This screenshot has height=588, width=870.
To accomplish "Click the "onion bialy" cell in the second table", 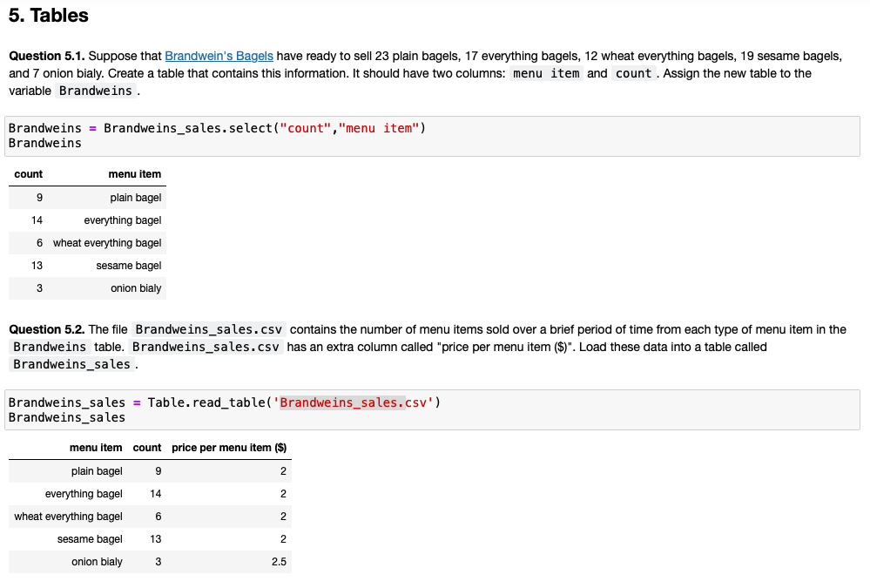I will pos(97,562).
